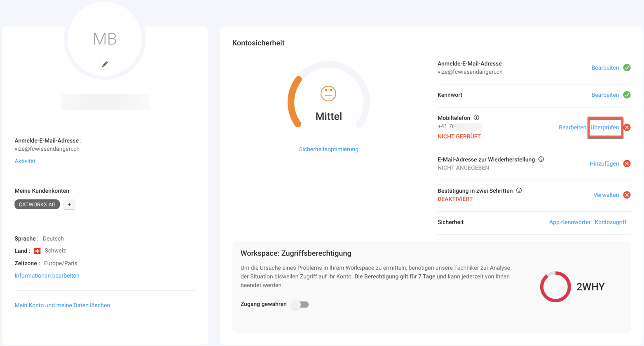
Task: Click the Mittel security level gauge
Action: (328, 99)
